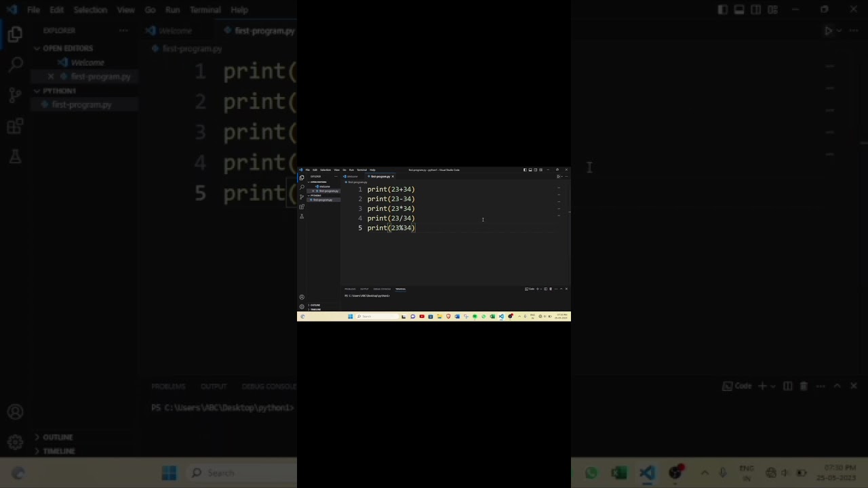The height and width of the screenshot is (488, 868).
Task: Select first-program.py under the PYTHON1 folder
Action: 323,200
